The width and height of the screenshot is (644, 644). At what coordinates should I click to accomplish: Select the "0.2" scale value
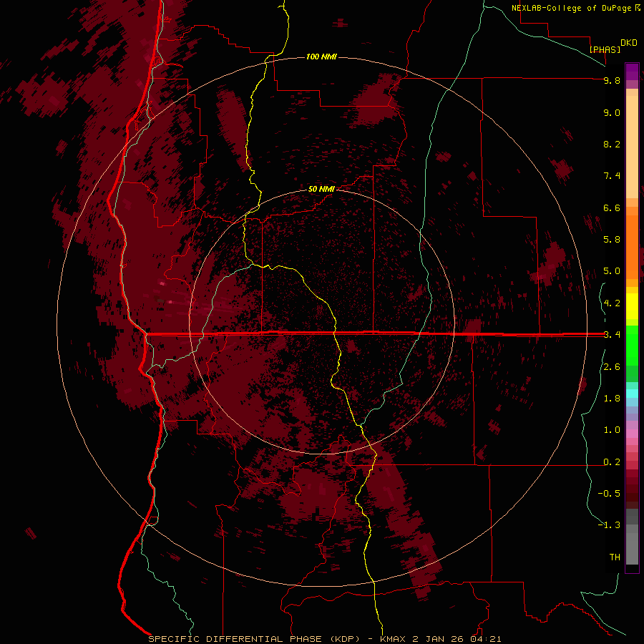coord(612,462)
